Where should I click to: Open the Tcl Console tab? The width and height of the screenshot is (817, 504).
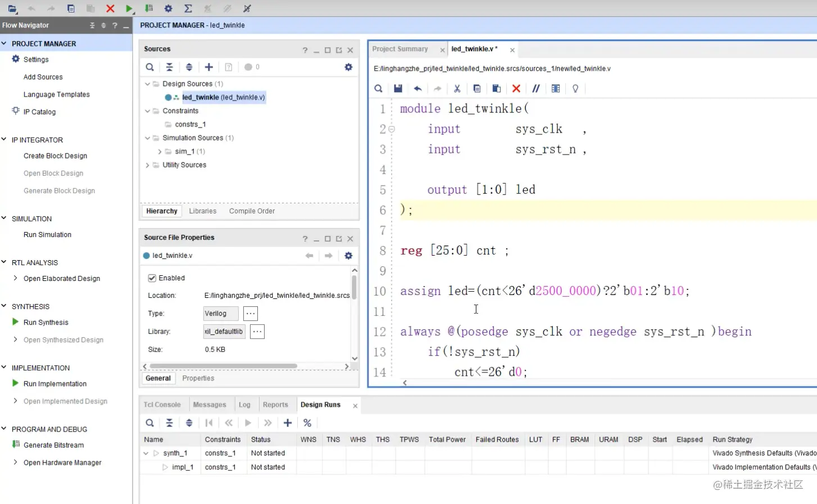click(162, 405)
